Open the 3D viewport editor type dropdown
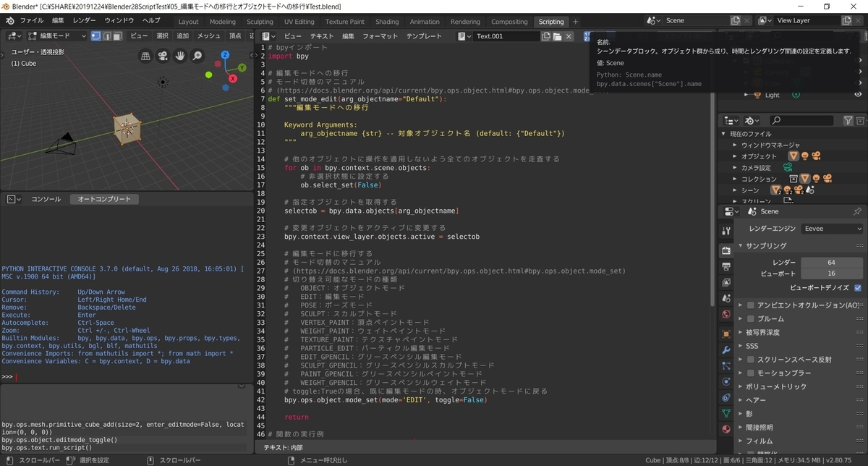The width and height of the screenshot is (868, 466). point(14,35)
